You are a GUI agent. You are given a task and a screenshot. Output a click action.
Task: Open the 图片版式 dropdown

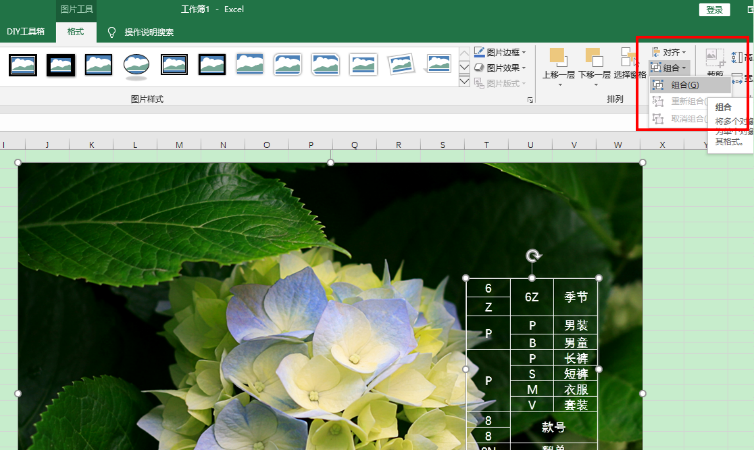click(500, 84)
